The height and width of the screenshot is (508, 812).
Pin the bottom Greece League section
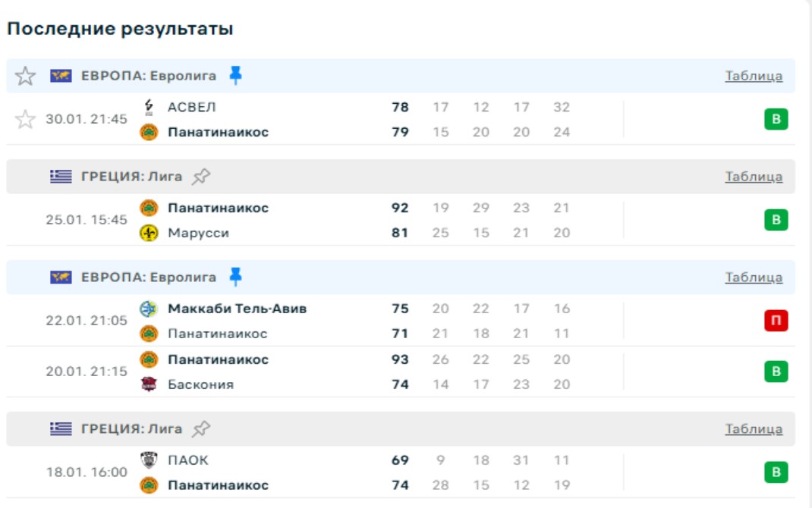pyautogui.click(x=200, y=429)
